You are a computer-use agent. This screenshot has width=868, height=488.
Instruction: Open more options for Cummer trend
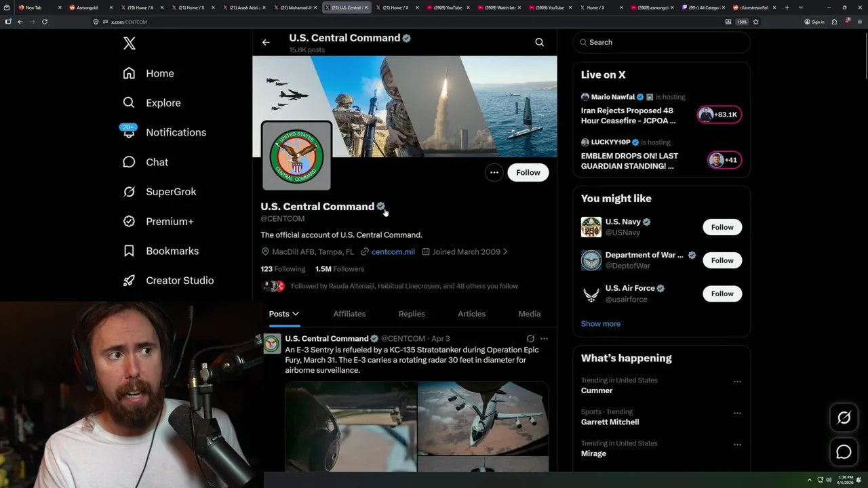click(x=737, y=382)
